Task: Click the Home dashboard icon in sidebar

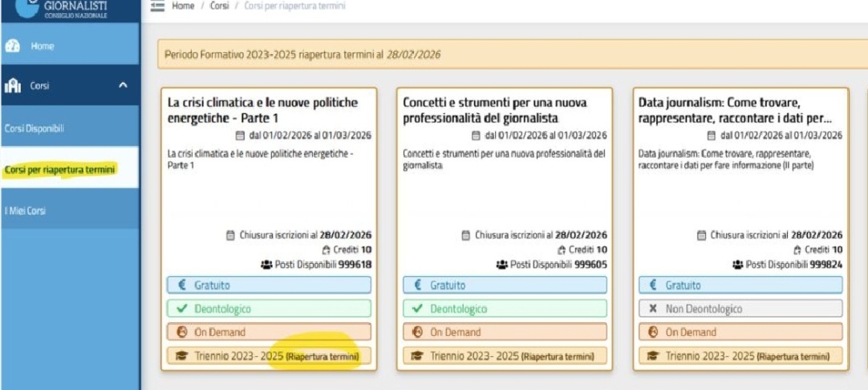Action: [13, 46]
